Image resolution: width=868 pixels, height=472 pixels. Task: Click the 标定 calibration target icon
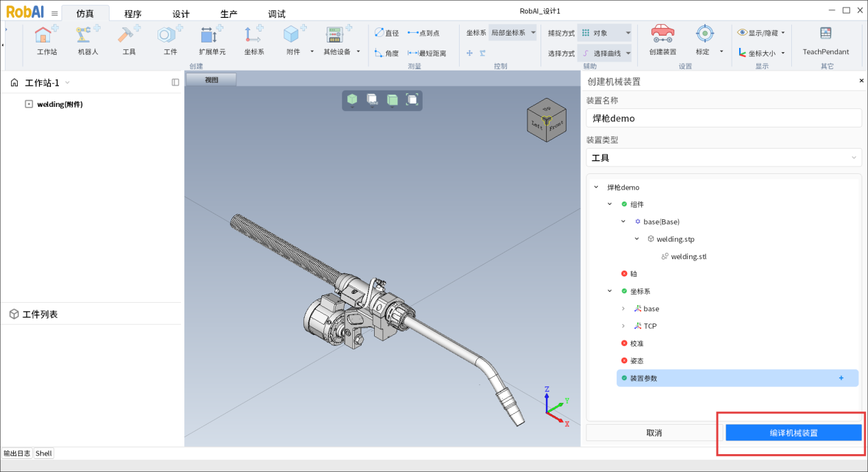(704, 34)
